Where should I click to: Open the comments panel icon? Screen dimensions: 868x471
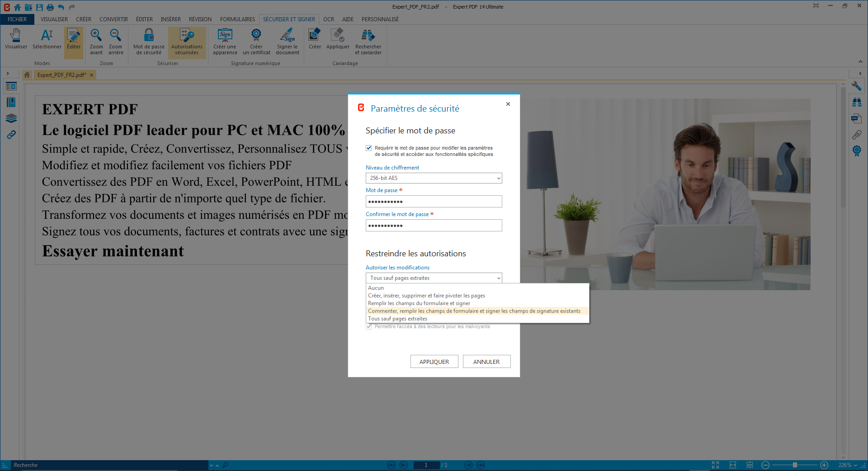coord(857,118)
